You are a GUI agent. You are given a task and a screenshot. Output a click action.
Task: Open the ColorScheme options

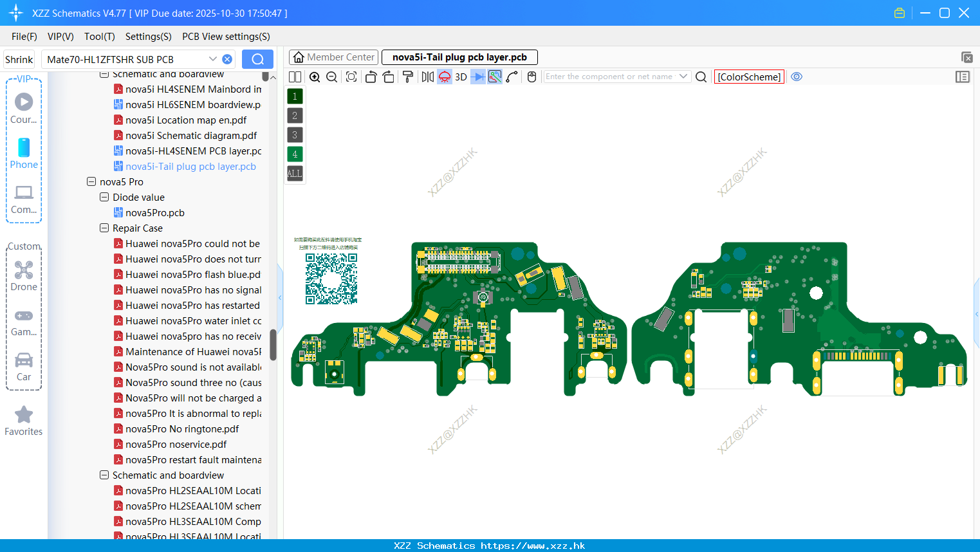(x=749, y=77)
